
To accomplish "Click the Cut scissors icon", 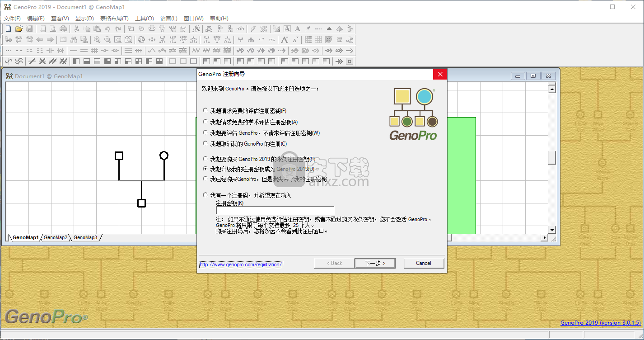I will pos(77,28).
